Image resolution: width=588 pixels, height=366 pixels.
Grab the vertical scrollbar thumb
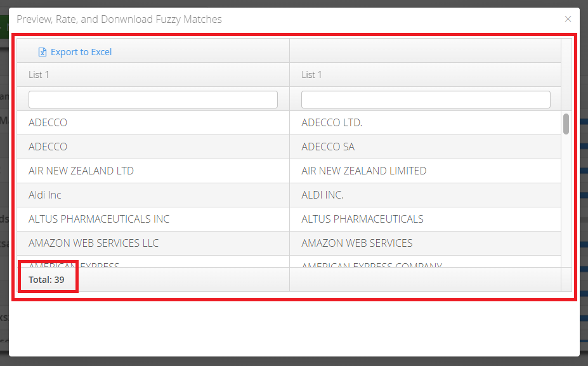(x=566, y=124)
